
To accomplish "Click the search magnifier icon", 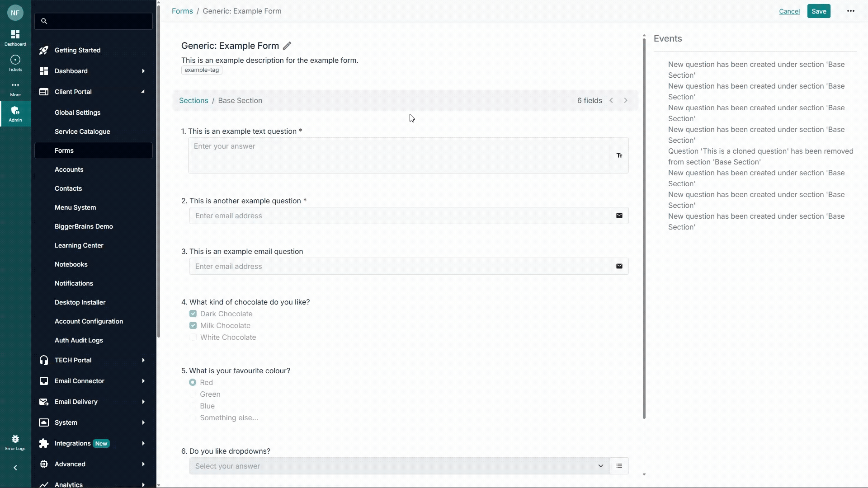I will [44, 21].
